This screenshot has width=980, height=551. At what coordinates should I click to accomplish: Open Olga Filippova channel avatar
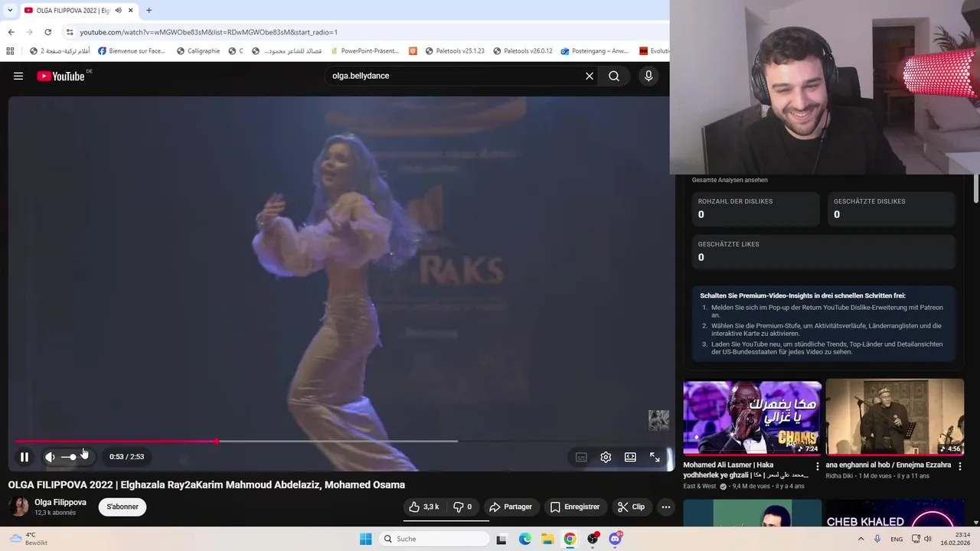(x=18, y=507)
